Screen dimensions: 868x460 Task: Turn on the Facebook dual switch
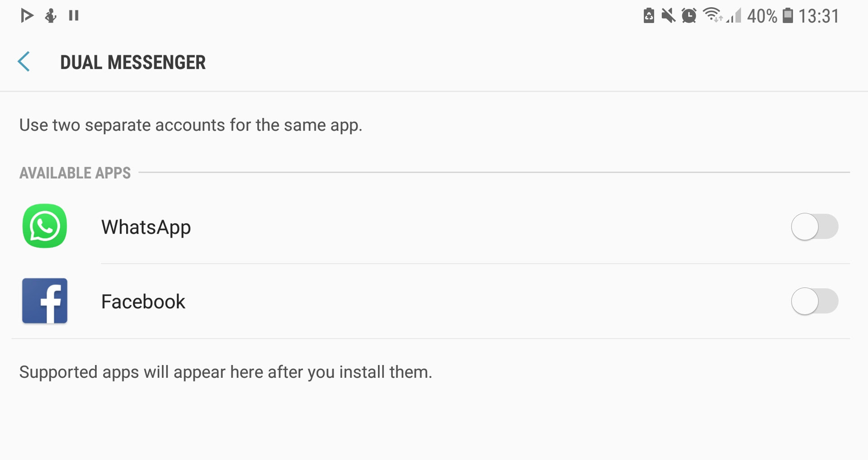coord(814,301)
